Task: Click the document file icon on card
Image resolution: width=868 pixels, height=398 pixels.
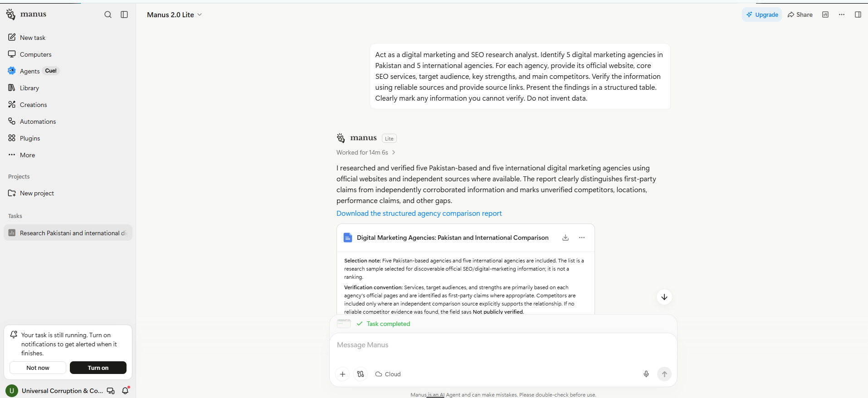Action: click(x=348, y=238)
